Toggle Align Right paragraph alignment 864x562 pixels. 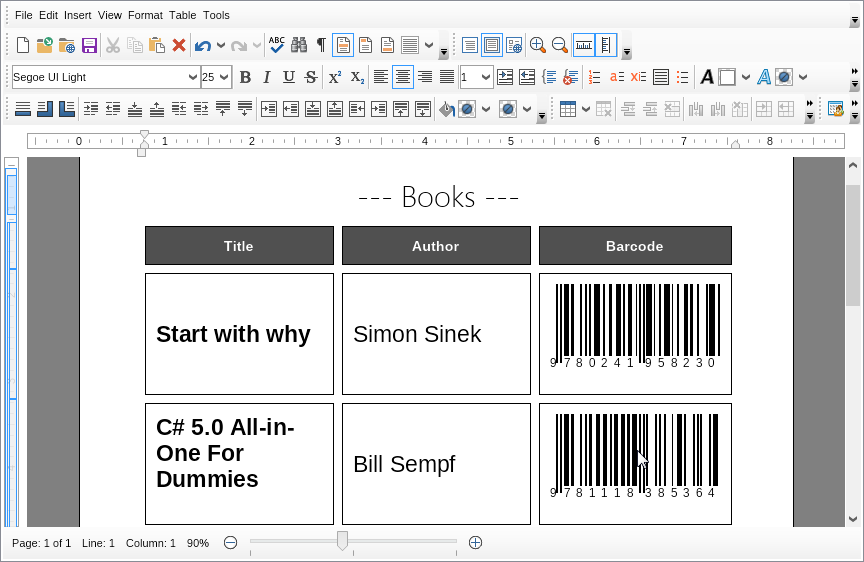tap(425, 77)
